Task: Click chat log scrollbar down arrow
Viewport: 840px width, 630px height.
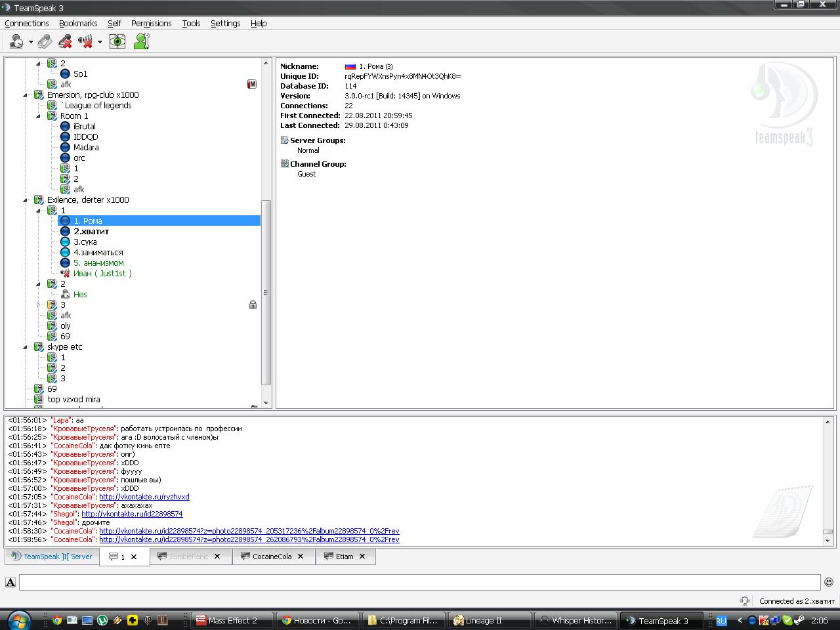Action: pos(828,541)
